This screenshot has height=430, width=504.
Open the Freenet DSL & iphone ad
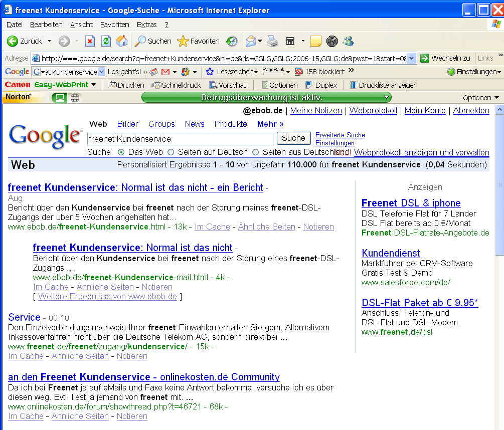coord(411,203)
